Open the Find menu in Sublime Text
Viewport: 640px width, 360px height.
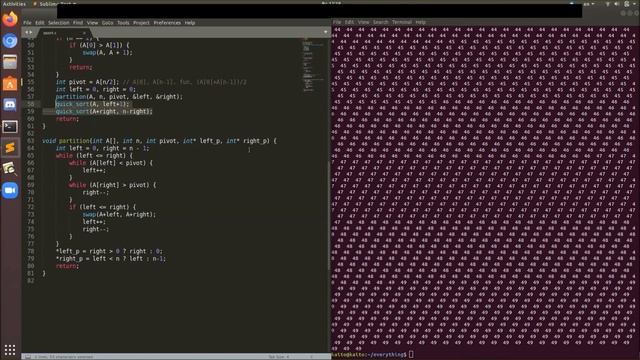tap(78, 23)
